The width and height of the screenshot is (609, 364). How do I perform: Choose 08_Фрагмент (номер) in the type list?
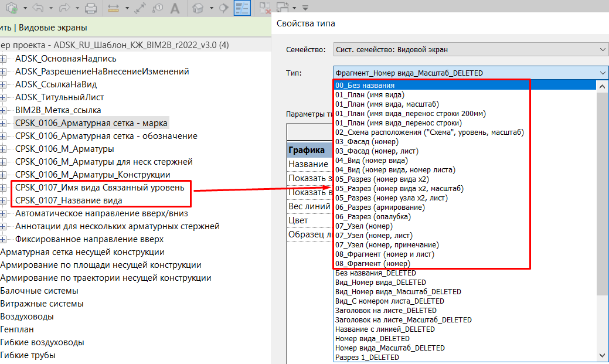click(x=372, y=264)
